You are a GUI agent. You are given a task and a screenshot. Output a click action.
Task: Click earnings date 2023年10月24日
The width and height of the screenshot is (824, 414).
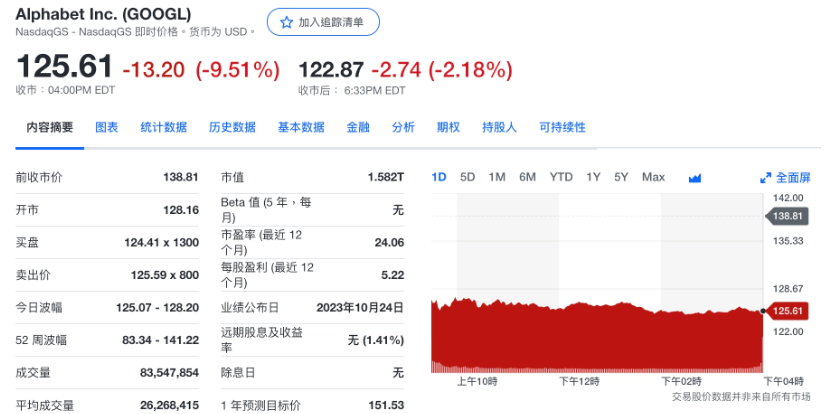click(x=360, y=308)
